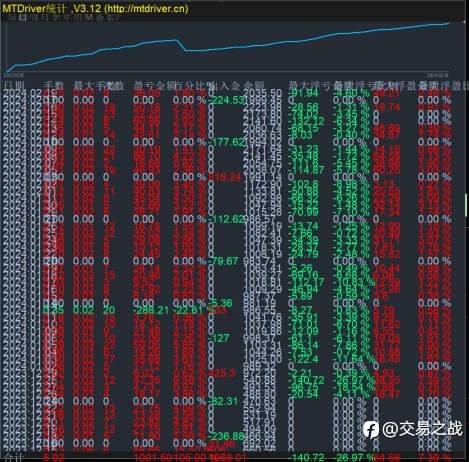Select the 最大浮亏 column header
The width and height of the screenshot is (469, 462).
point(310,86)
